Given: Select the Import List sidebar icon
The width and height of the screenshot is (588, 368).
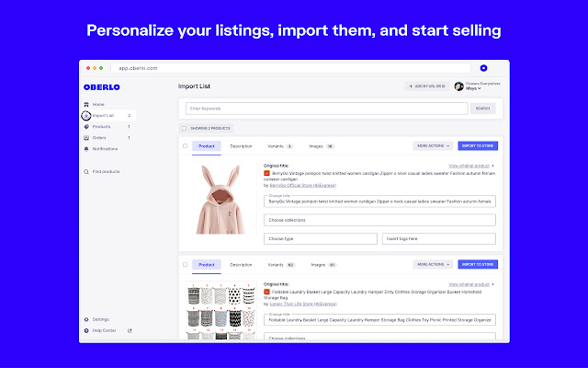Looking at the screenshot, I should [x=86, y=116].
